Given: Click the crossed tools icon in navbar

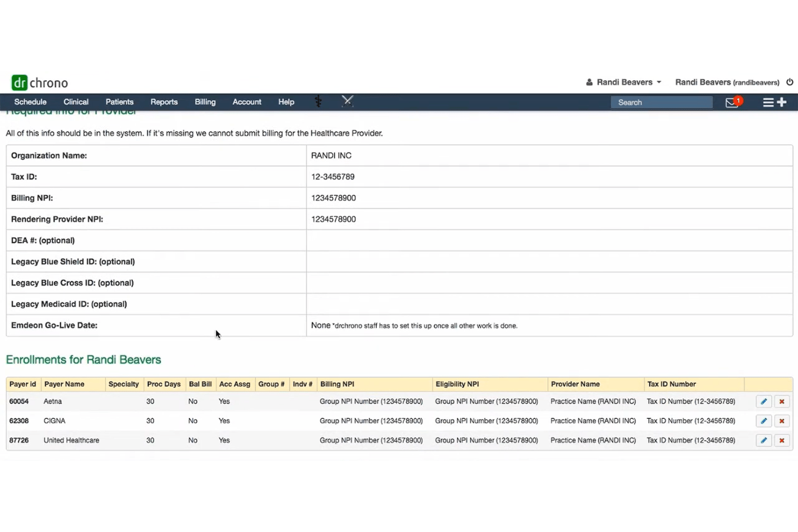Looking at the screenshot, I should [347, 101].
